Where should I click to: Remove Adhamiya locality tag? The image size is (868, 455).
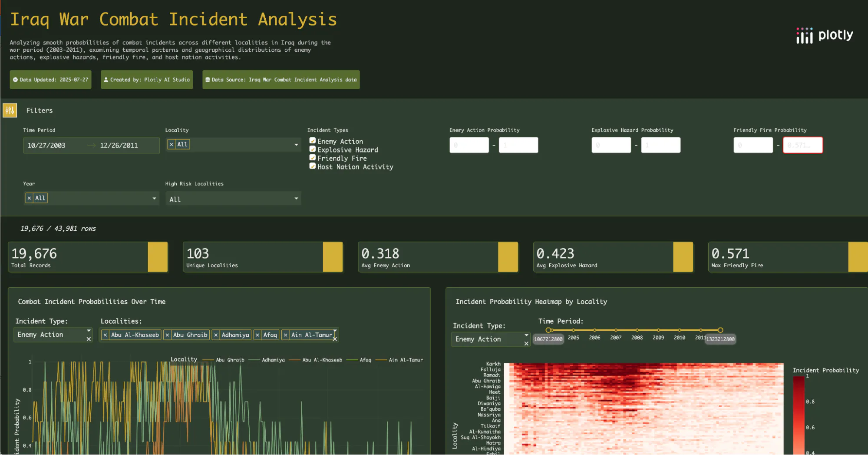coord(216,335)
